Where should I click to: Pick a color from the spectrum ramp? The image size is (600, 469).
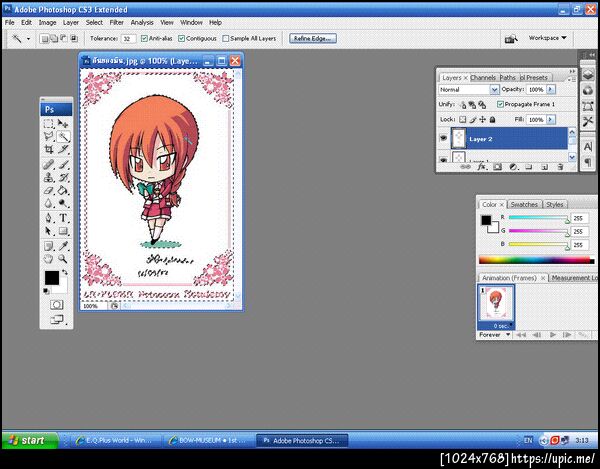coord(535,260)
